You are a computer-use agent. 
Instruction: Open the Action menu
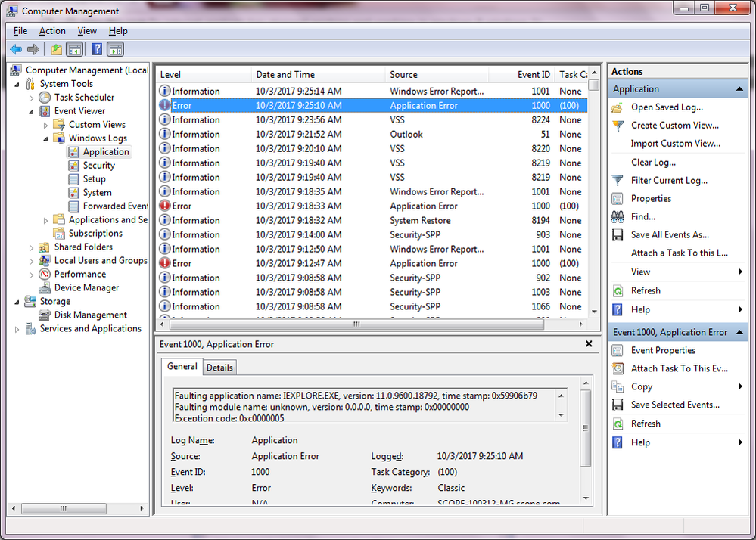[x=52, y=31]
